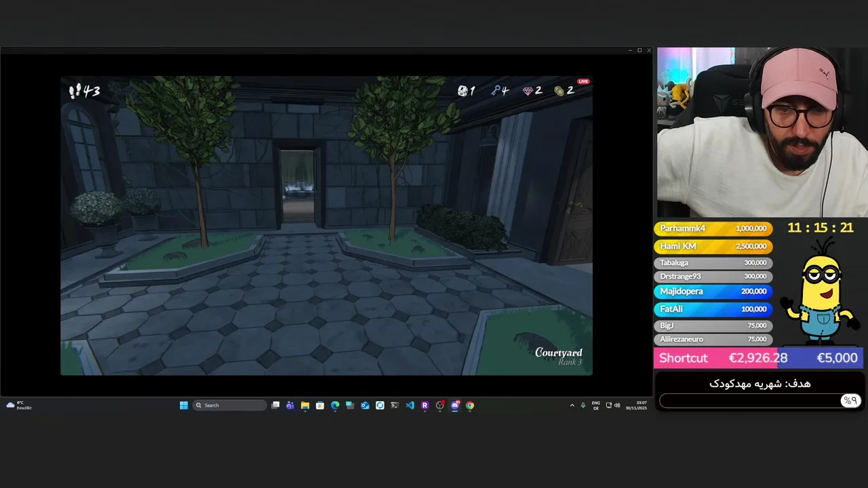This screenshot has width=868, height=488.
Task: Click the Tabaluga donor row
Action: pos(713,262)
